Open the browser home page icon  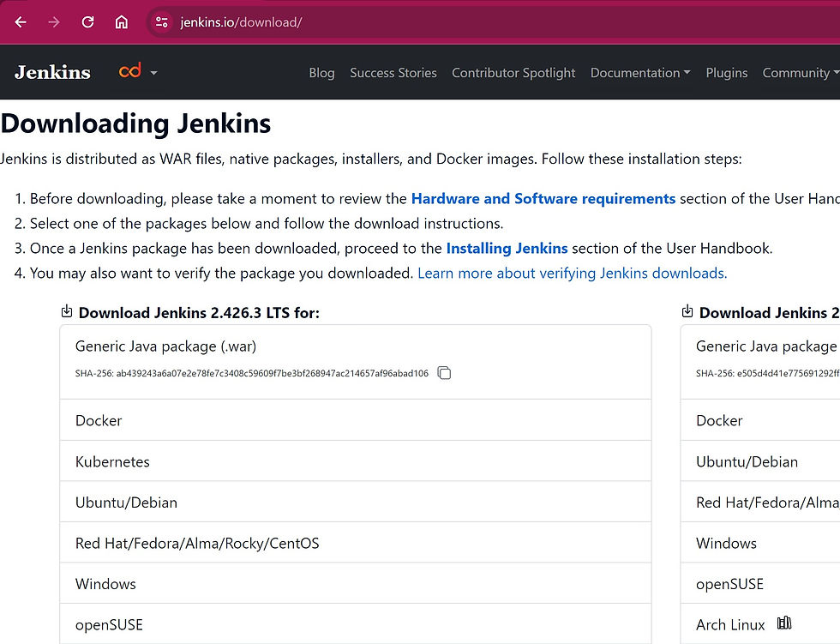[122, 22]
